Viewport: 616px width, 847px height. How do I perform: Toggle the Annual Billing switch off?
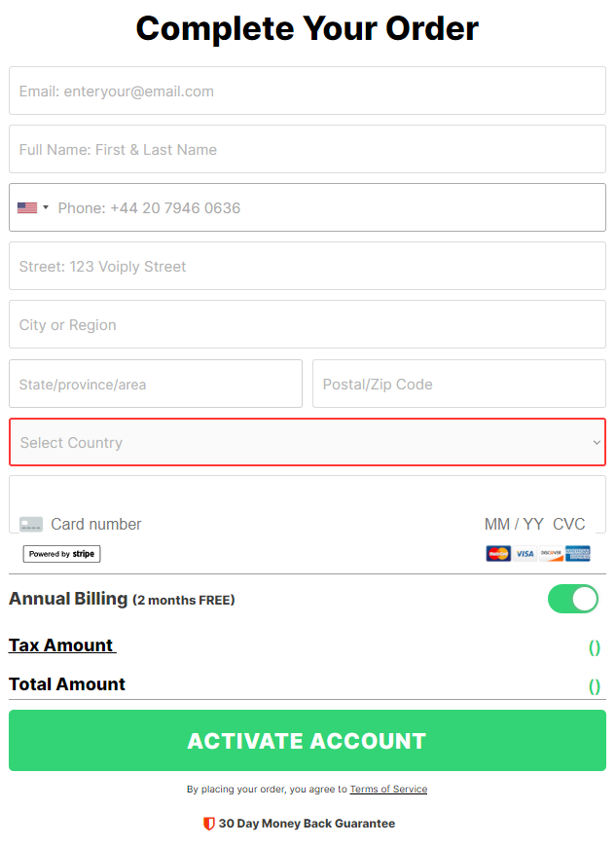tap(573, 599)
